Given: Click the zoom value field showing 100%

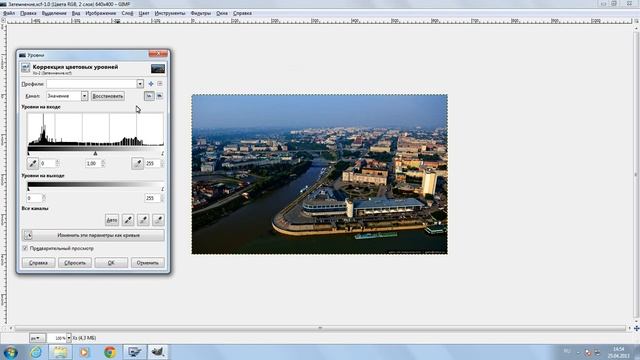Looking at the screenshot, I should click(56, 338).
